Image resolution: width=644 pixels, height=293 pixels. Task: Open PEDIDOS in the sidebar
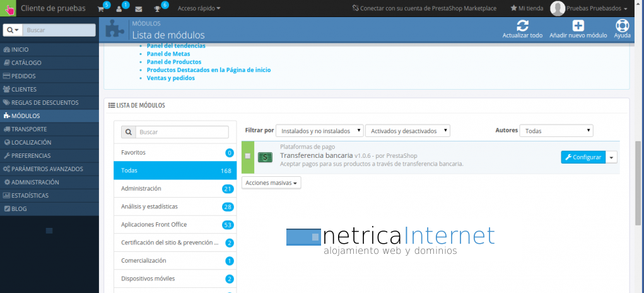[x=49, y=76]
